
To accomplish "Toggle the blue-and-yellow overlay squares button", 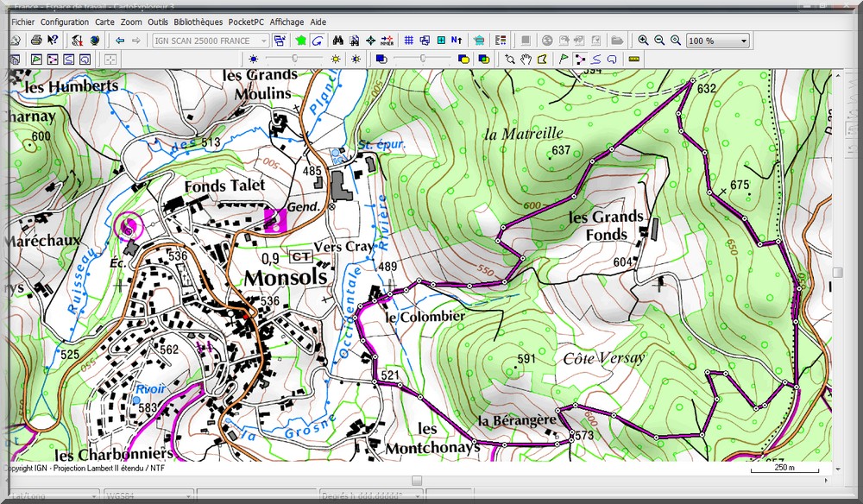I will [x=463, y=59].
